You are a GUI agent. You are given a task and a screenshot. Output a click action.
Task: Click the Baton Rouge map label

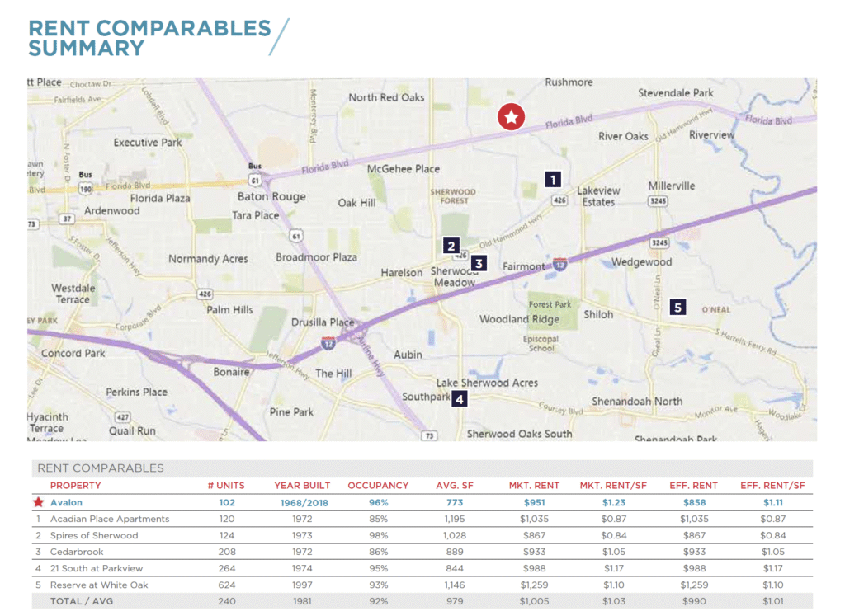coord(271,196)
